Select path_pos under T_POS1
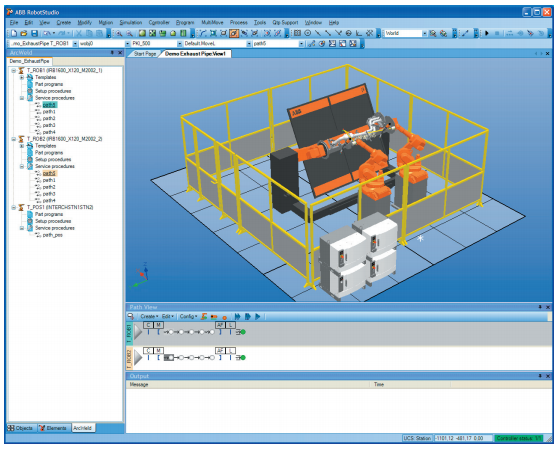 point(53,235)
